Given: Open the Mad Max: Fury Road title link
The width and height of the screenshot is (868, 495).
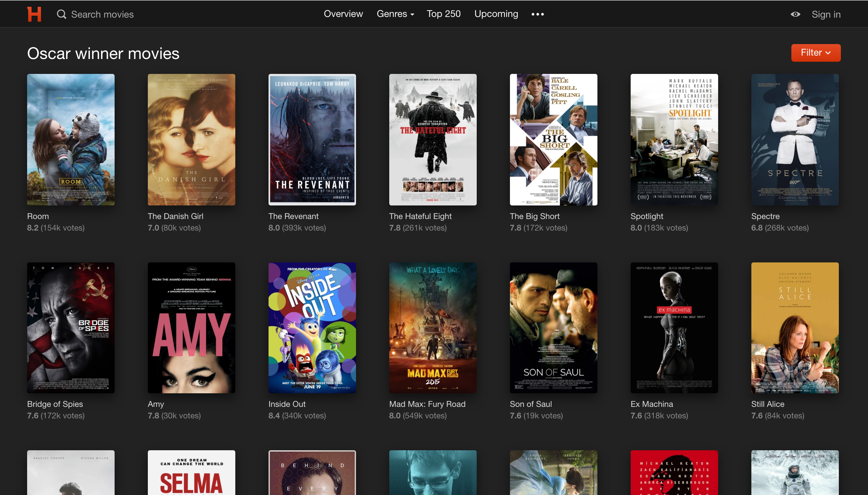Looking at the screenshot, I should [x=427, y=404].
